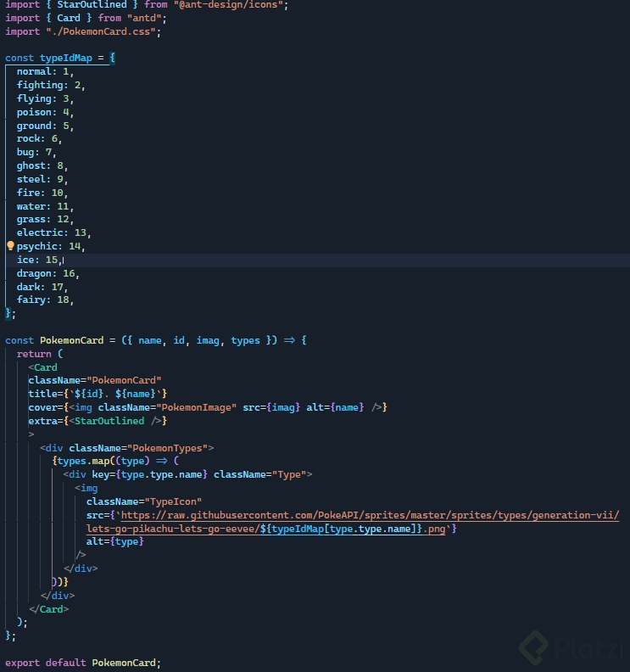Click the "@ant-design/icons" import string
This screenshot has width=630, height=672.
(231, 5)
